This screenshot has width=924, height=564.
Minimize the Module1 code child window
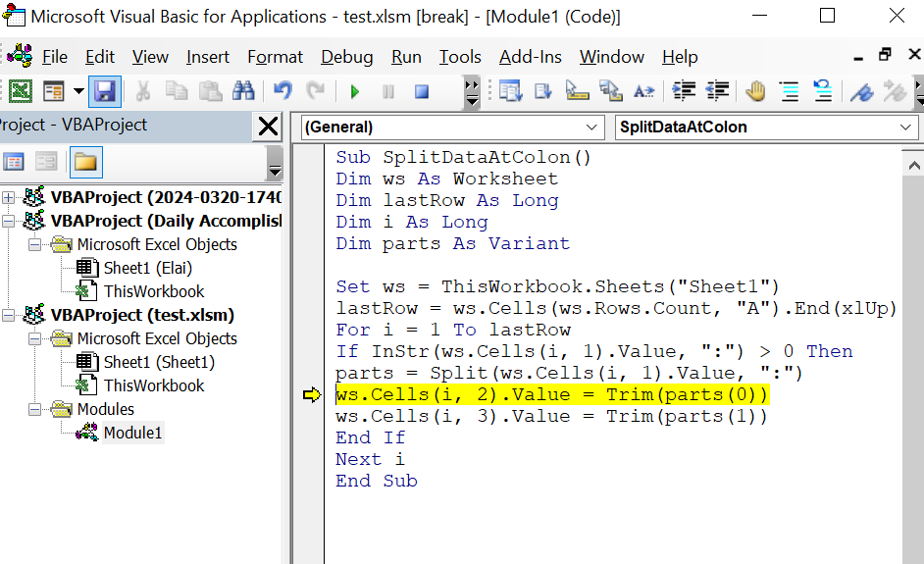(858, 57)
